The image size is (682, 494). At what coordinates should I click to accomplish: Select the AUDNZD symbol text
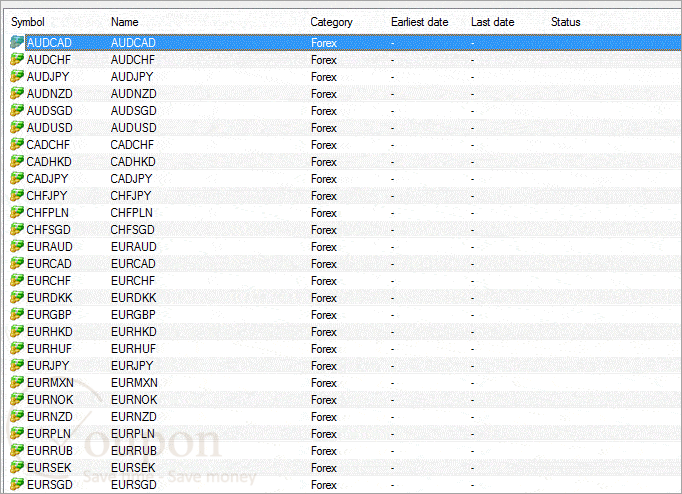coord(50,93)
